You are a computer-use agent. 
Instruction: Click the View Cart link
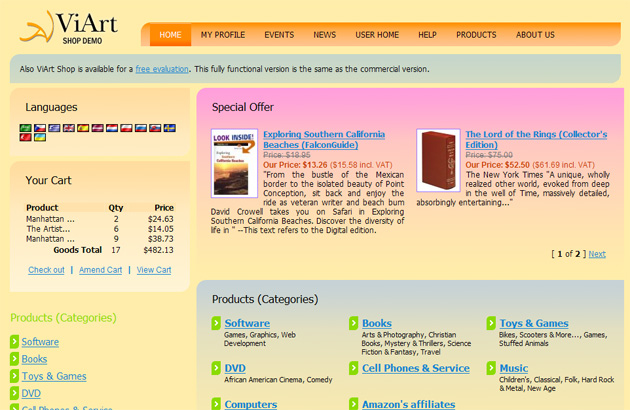tap(154, 270)
